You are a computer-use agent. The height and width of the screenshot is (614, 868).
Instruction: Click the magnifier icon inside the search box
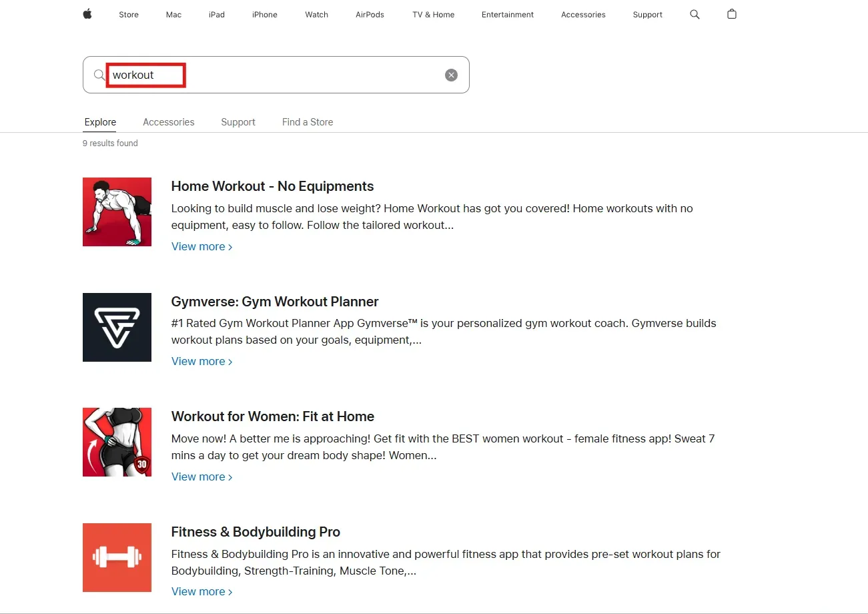[98, 75]
